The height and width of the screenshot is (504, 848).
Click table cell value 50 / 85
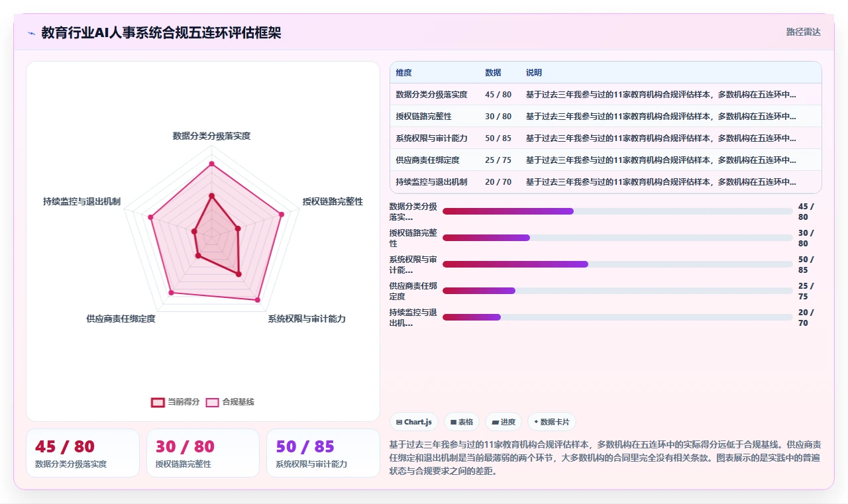(x=498, y=138)
